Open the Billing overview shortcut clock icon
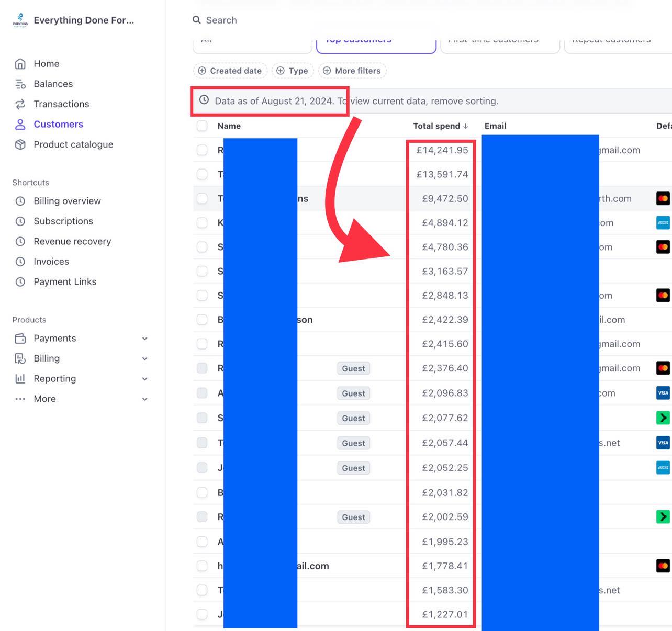Screen dimensions: 672x631 pos(20,201)
